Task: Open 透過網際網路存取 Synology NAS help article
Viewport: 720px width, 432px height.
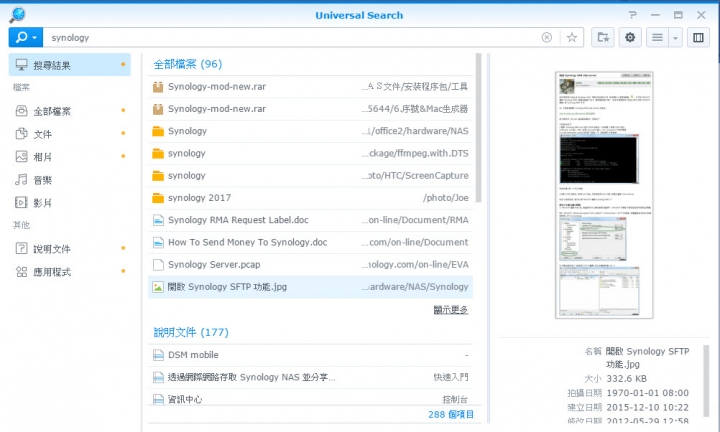Action: tap(310, 377)
